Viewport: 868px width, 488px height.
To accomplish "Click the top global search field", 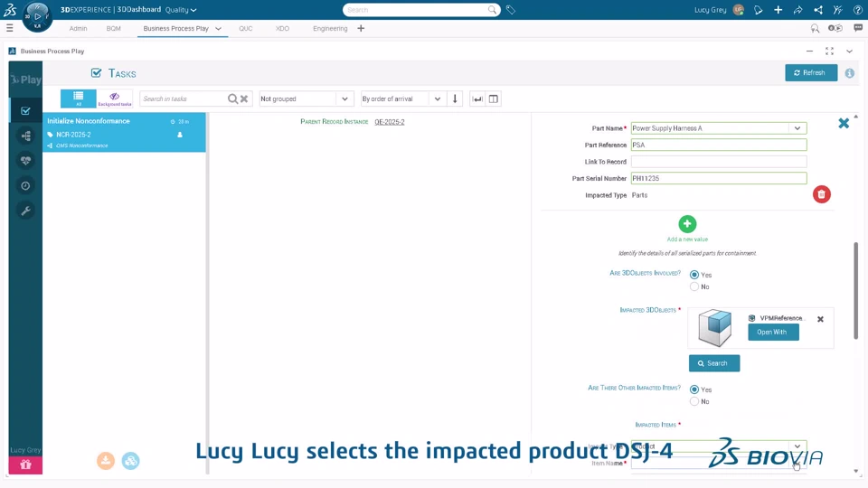I will 415,10.
